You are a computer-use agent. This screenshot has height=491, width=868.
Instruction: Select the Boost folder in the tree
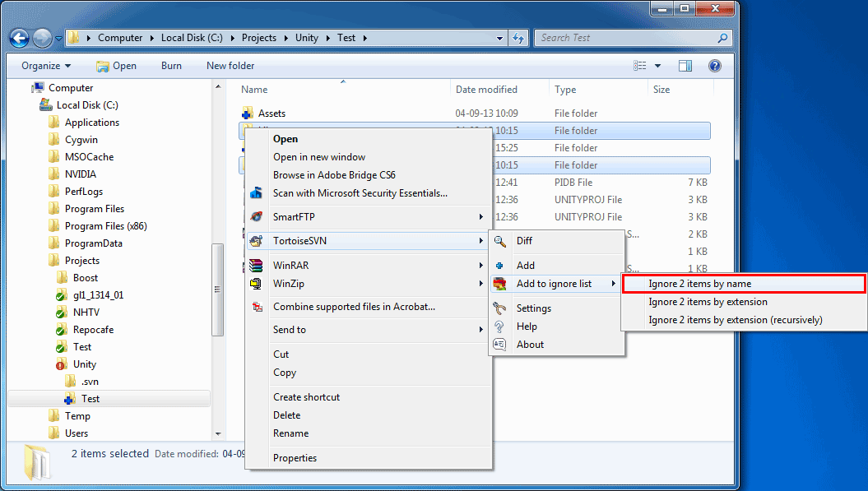(86, 277)
